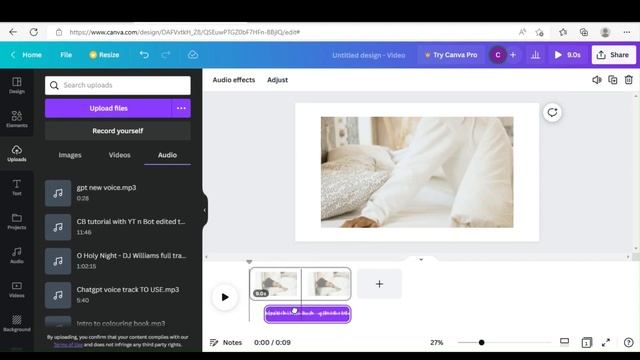Viewport: 640px width, 360px height.
Task: Redo the last action
Action: pos(166,55)
